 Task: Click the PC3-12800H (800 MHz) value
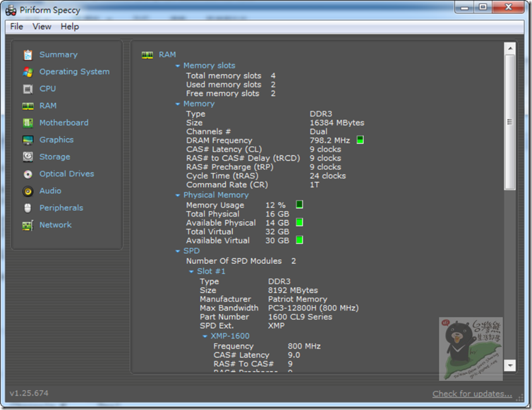click(x=313, y=308)
